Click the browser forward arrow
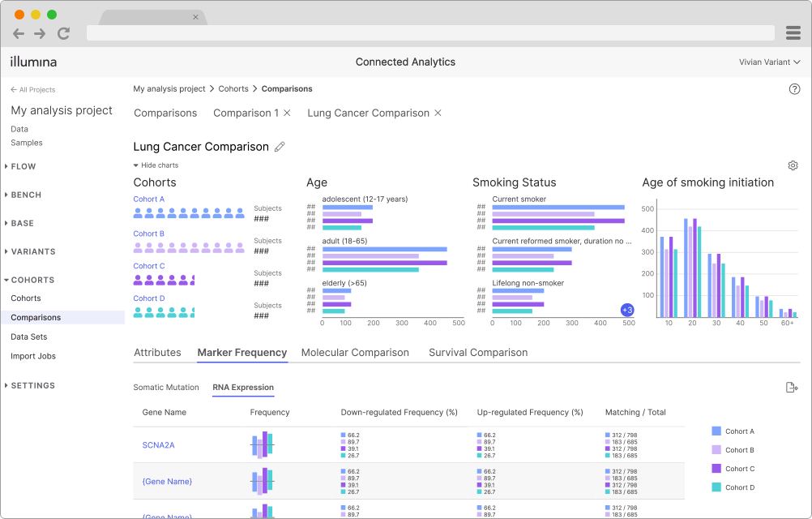The image size is (812, 519). click(40, 34)
